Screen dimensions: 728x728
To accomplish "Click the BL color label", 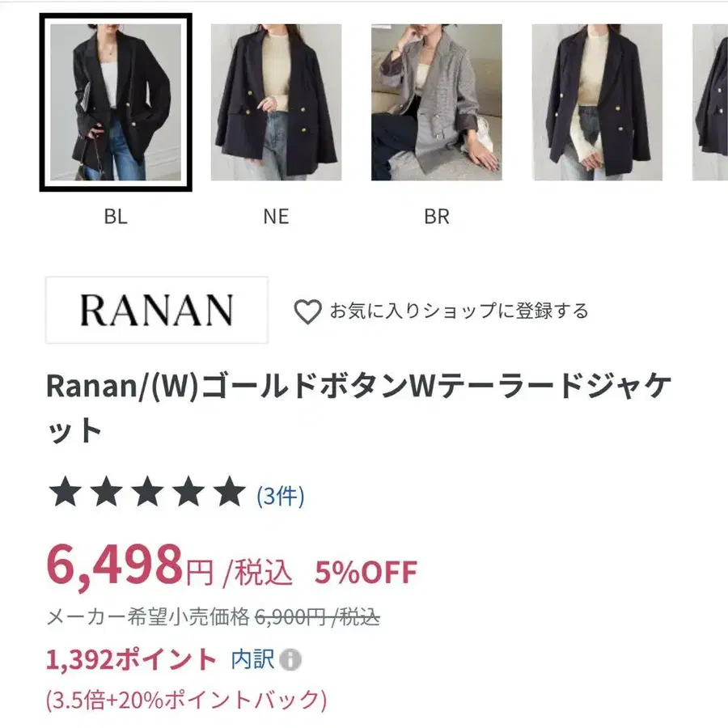I will tap(116, 216).
